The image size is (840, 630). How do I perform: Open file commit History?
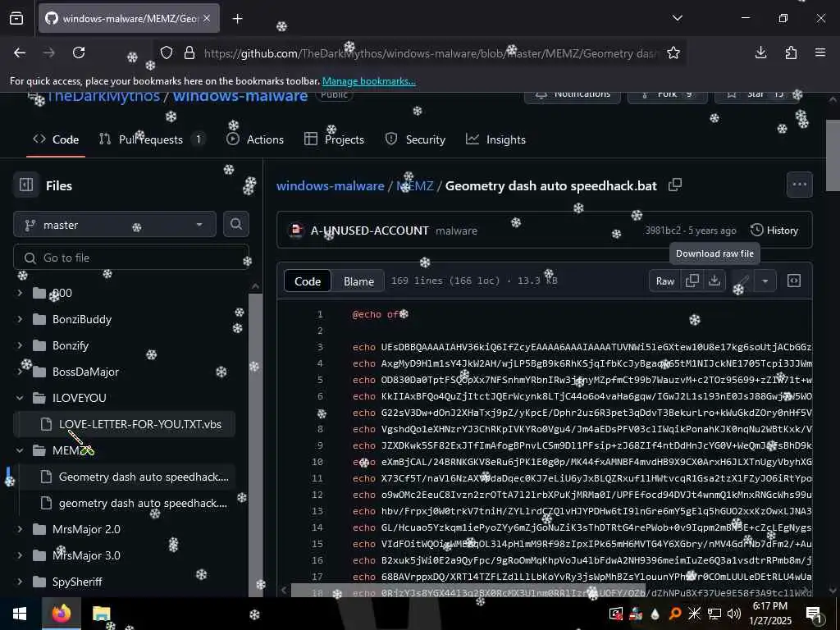point(774,231)
